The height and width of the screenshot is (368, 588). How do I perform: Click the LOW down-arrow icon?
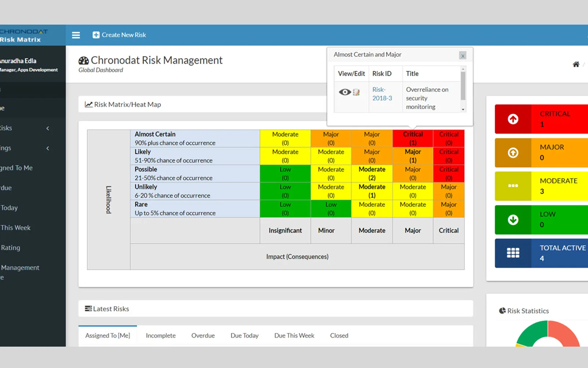click(x=513, y=220)
